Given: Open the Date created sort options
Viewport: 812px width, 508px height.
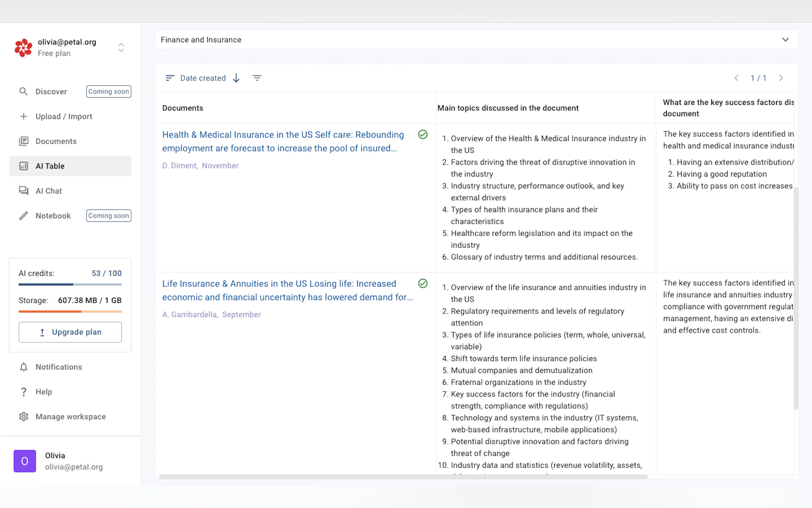Looking at the screenshot, I should (x=203, y=78).
